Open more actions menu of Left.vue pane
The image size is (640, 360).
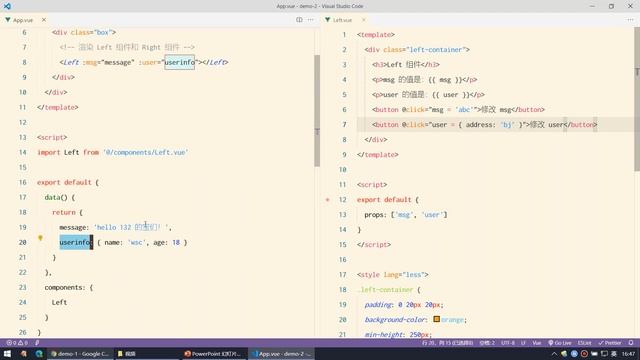[x=630, y=20]
